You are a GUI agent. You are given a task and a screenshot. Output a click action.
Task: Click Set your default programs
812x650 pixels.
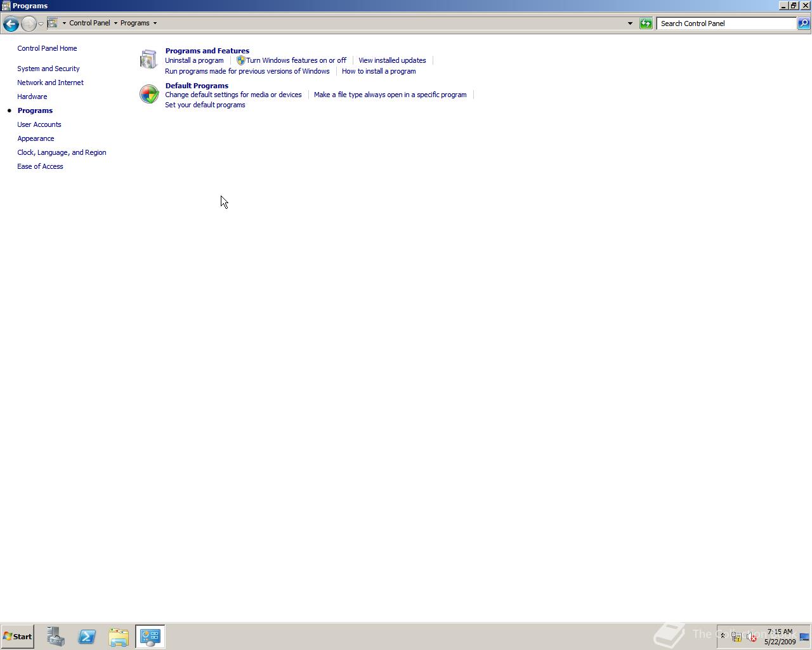click(205, 105)
